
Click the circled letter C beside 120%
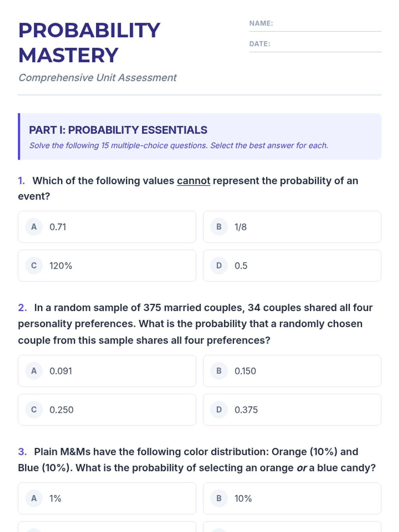(x=34, y=266)
